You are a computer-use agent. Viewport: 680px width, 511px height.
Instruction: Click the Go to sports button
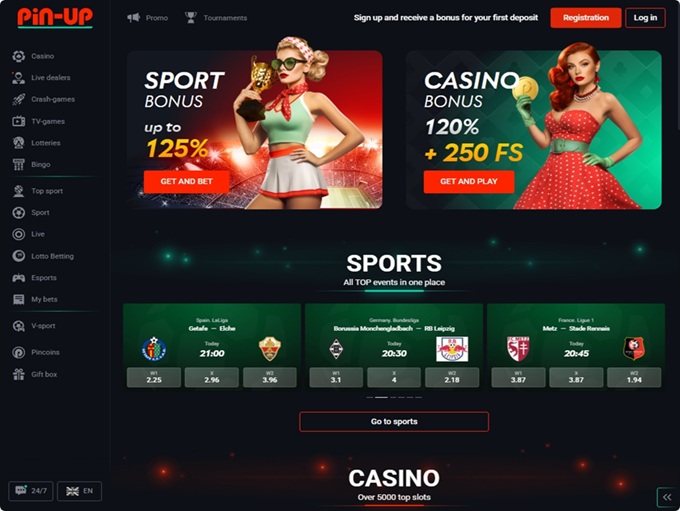click(394, 422)
